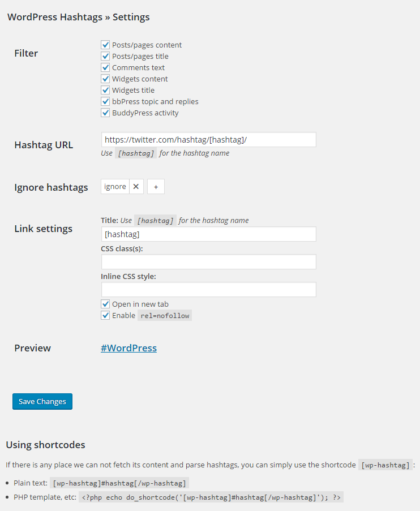Open the #WordPress preview link
Image resolution: width=420 pixels, height=511 pixels.
(129, 348)
